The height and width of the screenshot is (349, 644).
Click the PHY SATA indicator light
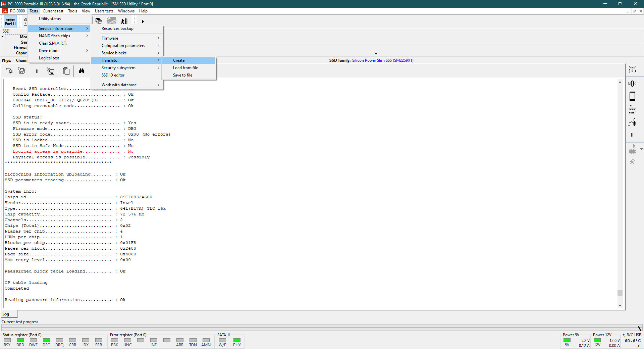(237, 340)
